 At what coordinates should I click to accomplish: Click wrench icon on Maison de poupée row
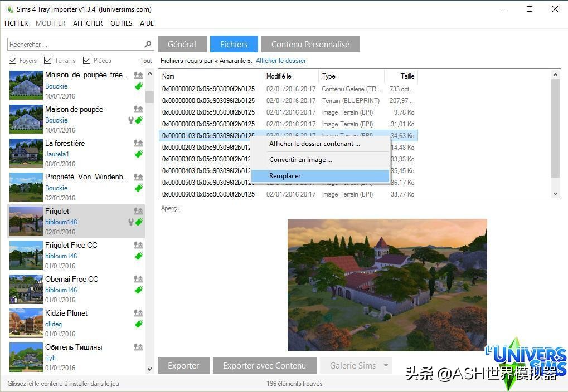tap(131, 120)
